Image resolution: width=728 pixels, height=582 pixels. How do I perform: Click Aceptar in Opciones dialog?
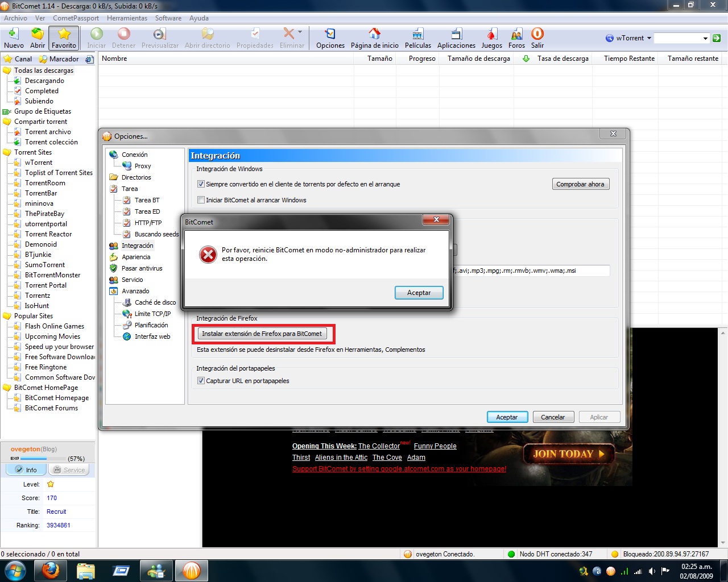507,417
